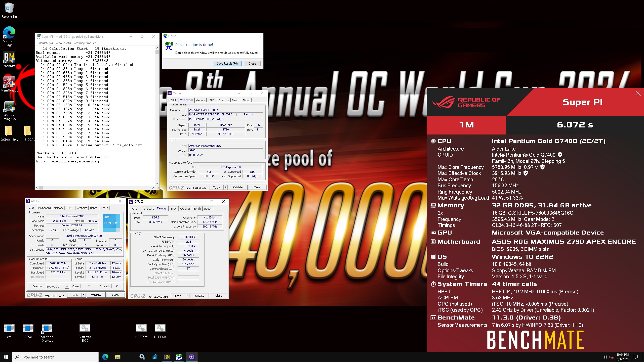Click Close button in the processor CPU-Z window
644x362 pixels.
click(x=115, y=295)
